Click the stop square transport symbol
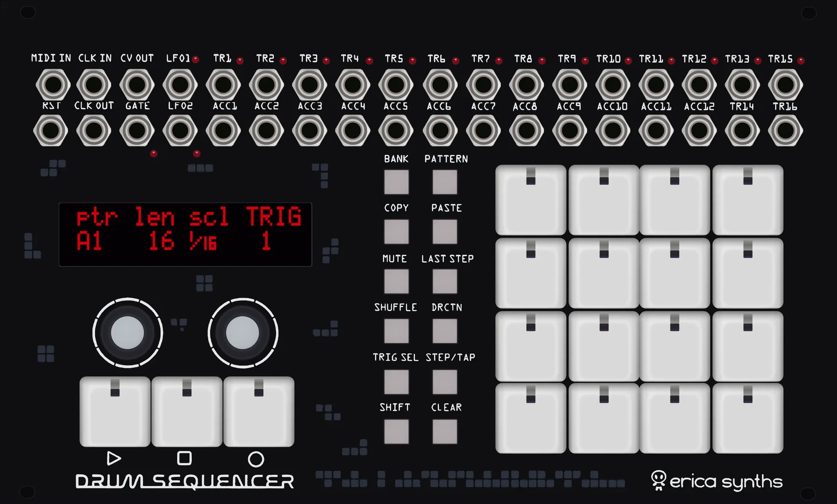This screenshot has height=504, width=837. click(184, 458)
